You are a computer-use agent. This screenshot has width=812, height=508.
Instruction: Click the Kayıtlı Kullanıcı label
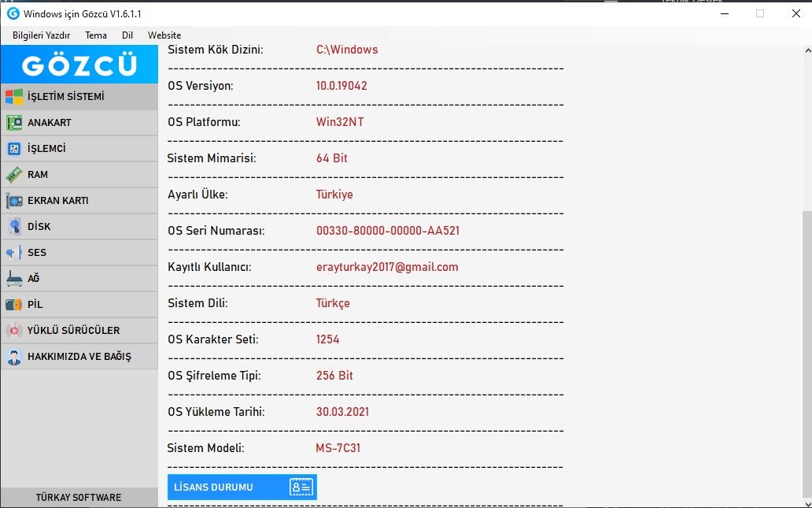click(210, 267)
